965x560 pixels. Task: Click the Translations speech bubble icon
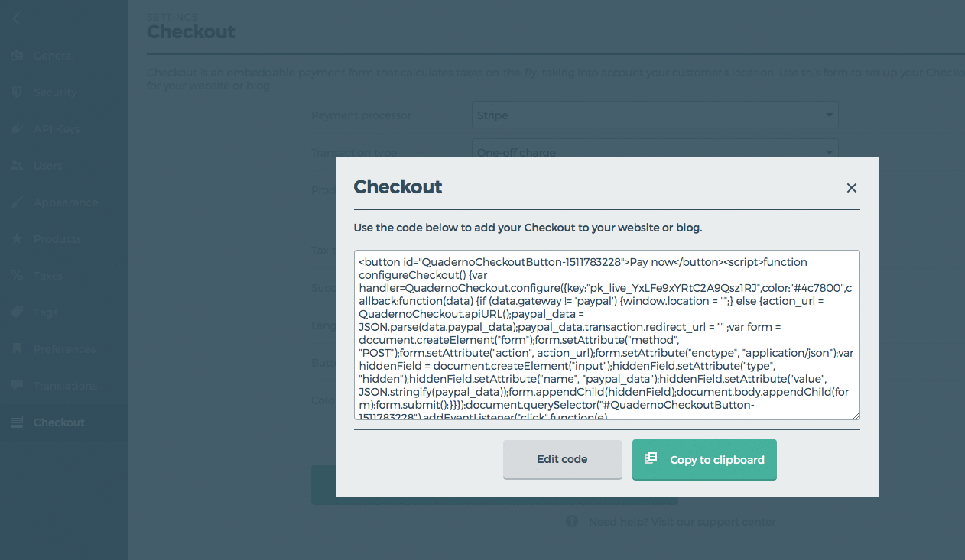pyautogui.click(x=17, y=386)
